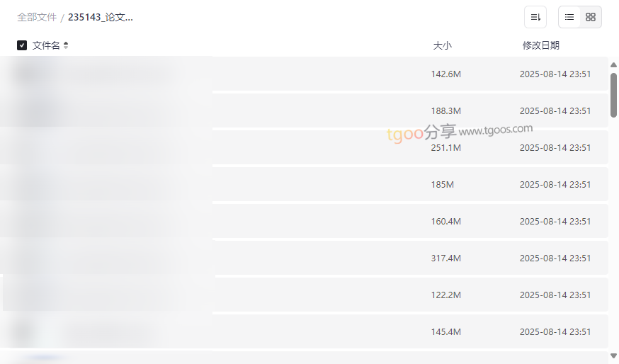Click the 文件名 column header label
Viewport: 619px width, 364px height.
pyautogui.click(x=46, y=45)
